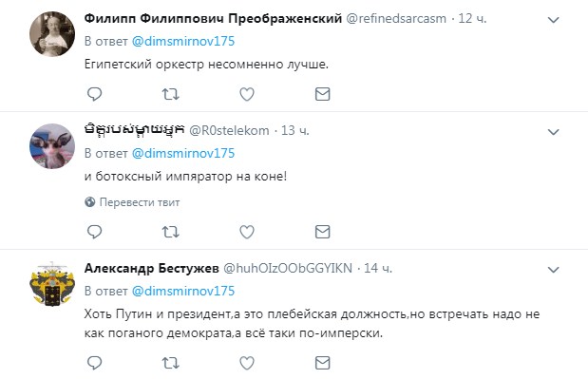The width and height of the screenshot is (588, 379).
Task: Open Филипп Филиппович Преображенский's profile name
Action: (213, 18)
